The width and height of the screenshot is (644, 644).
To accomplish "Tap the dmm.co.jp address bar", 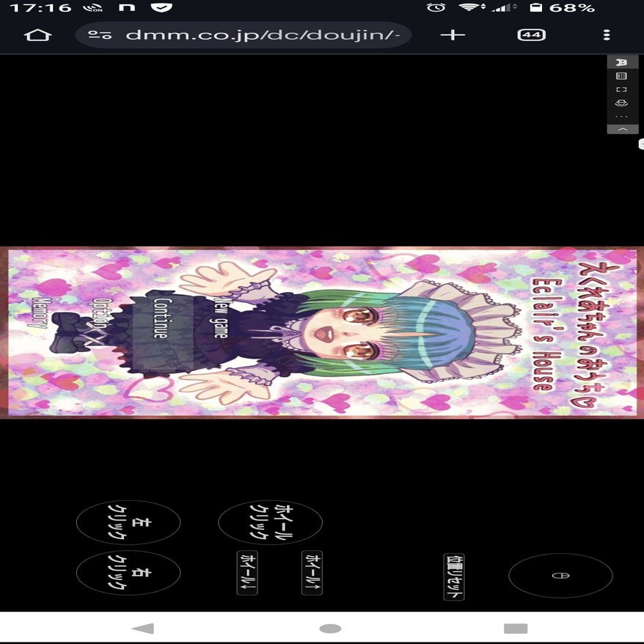I will 244,35.
